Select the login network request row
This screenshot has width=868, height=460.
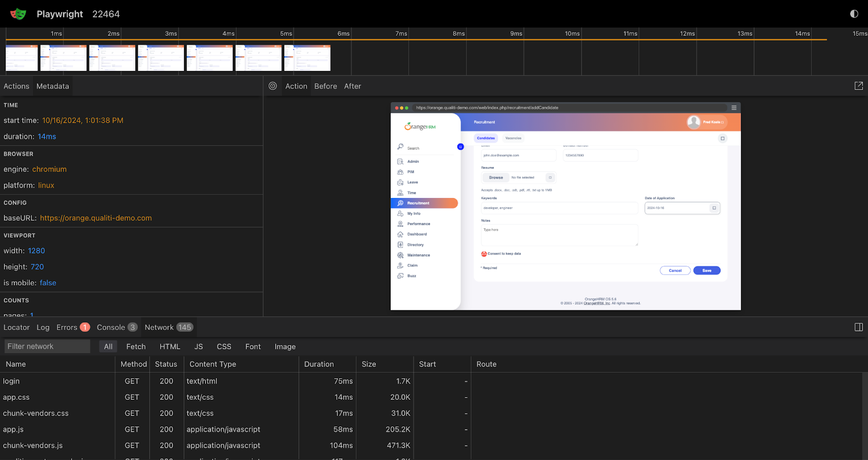[x=431, y=381]
